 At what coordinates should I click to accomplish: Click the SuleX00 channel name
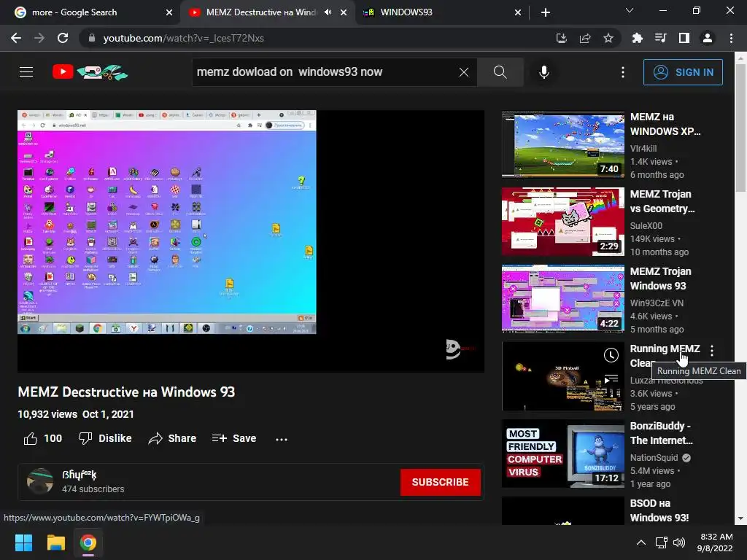point(646,226)
